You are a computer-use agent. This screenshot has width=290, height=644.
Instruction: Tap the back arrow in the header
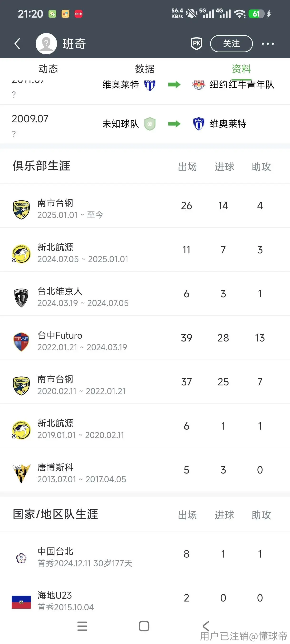[x=17, y=44]
